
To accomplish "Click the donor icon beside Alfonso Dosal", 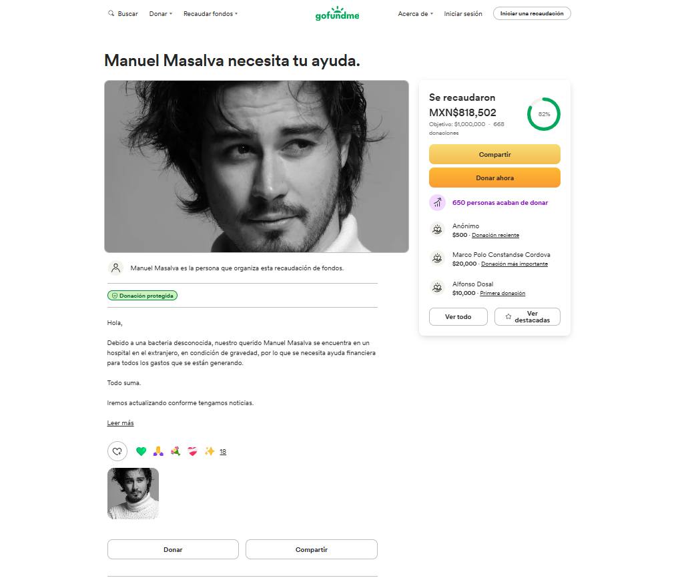I will pyautogui.click(x=437, y=288).
